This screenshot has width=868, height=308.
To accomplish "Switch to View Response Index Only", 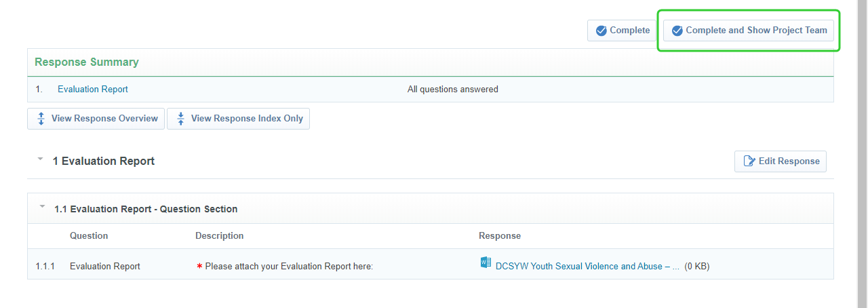I will (247, 119).
